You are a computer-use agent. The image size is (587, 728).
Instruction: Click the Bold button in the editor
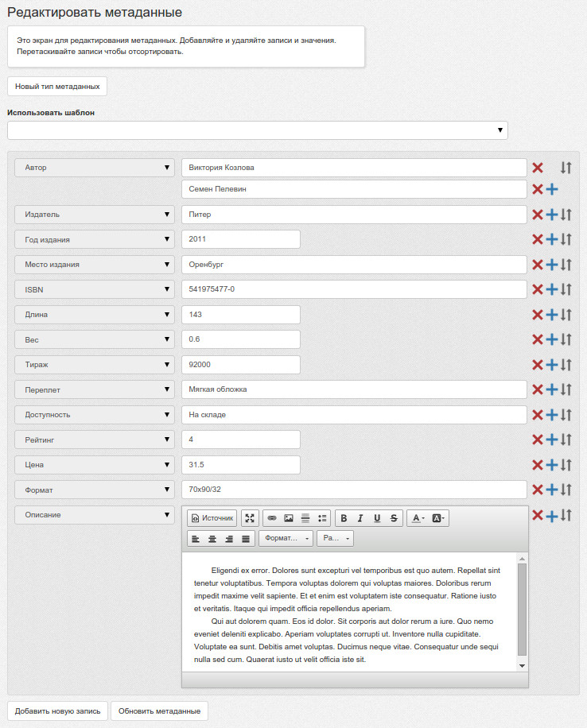click(344, 518)
